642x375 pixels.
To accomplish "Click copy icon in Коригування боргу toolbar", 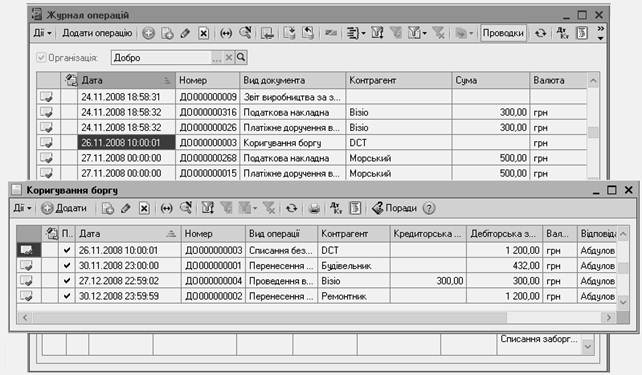I will [107, 208].
